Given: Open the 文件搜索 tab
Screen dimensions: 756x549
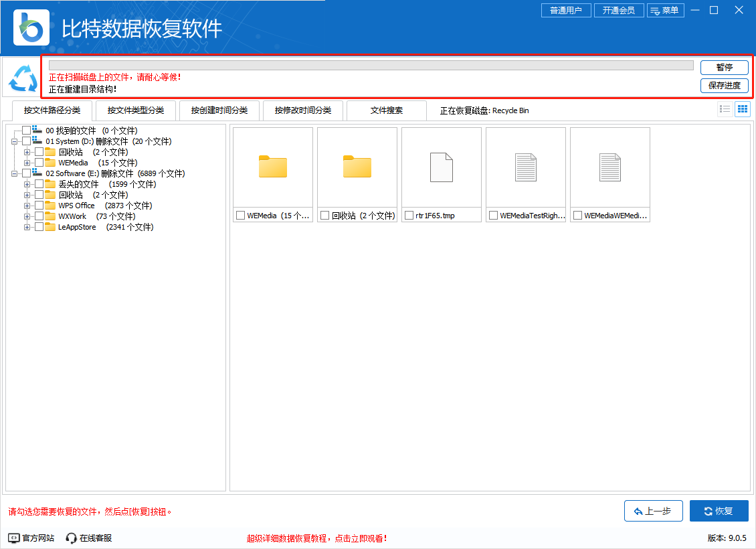Looking at the screenshot, I should [x=387, y=110].
